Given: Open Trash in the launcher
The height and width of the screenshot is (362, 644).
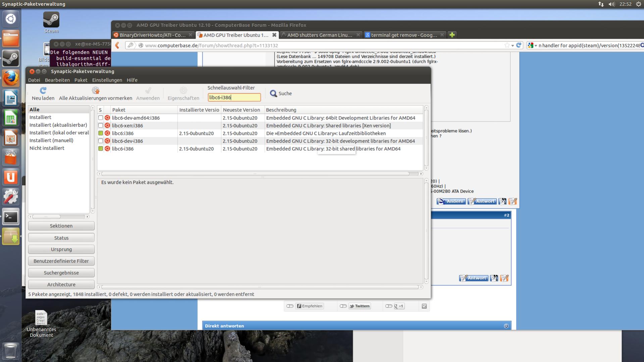Looking at the screenshot, I should coord(11,351).
